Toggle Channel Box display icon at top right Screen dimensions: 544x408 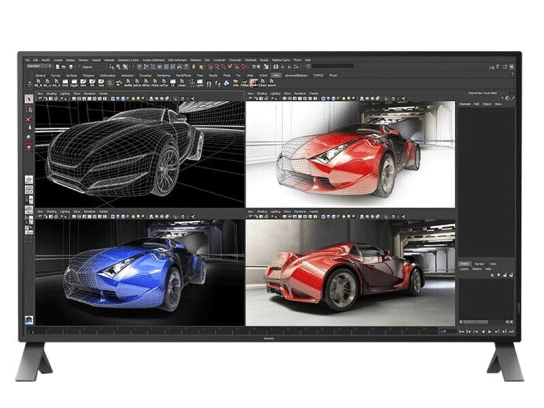coord(512,67)
